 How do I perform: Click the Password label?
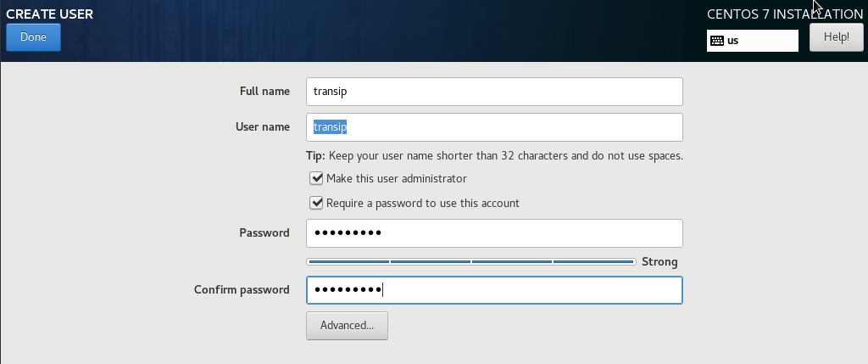pos(264,232)
